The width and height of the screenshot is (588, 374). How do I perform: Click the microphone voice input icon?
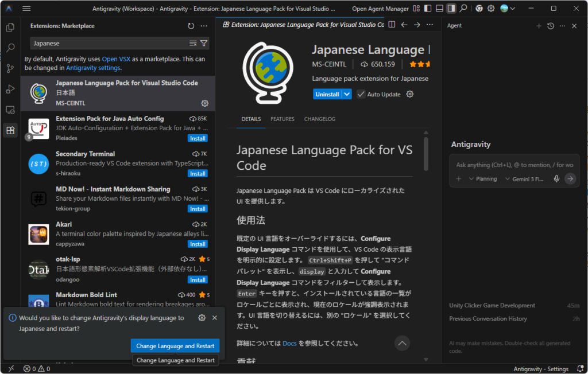pyautogui.click(x=556, y=179)
